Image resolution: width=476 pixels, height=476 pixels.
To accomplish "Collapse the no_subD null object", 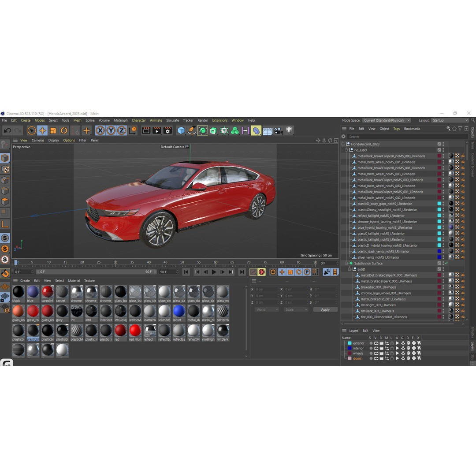I will tap(346, 150).
